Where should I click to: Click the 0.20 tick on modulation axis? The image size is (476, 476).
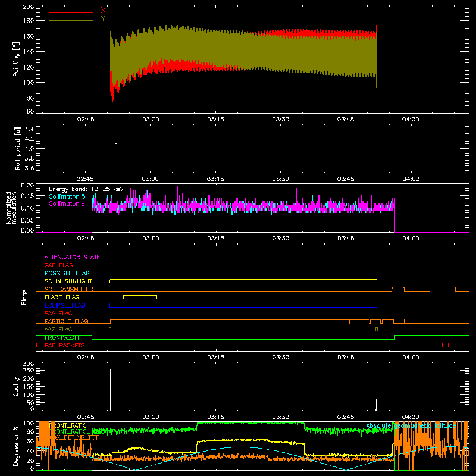pos(27,186)
